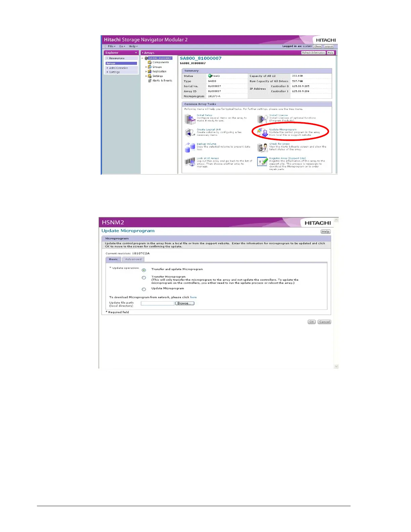411x532 pixels.
Task: Expand the Settings node in array tree
Action: pyautogui.click(x=146, y=76)
